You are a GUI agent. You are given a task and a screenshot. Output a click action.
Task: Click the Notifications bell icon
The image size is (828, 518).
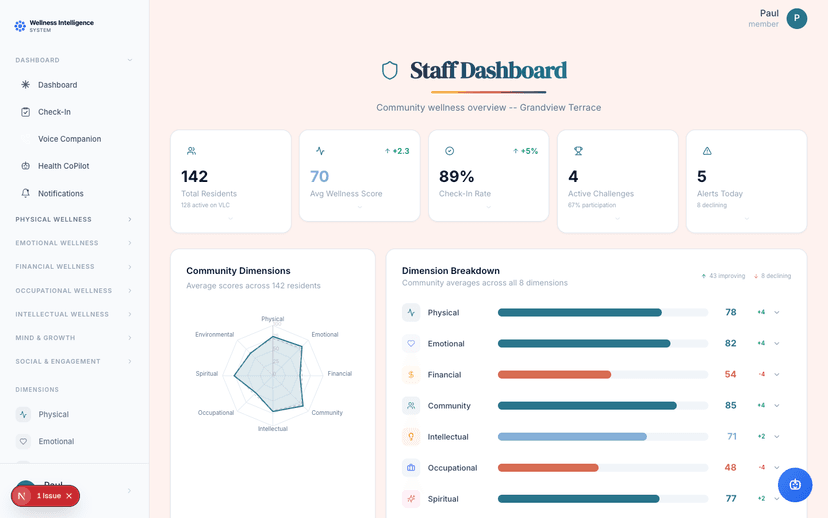point(25,193)
